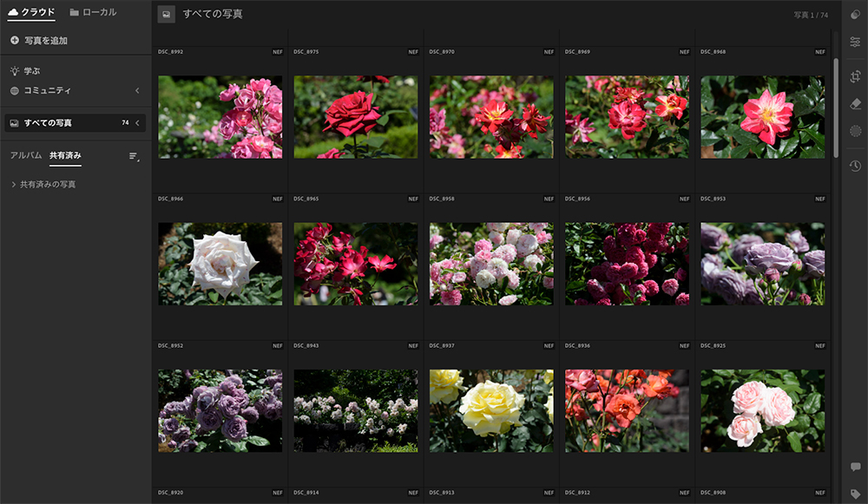This screenshot has height=504, width=868.
Task: Open the Masking tool
Action: 855,131
